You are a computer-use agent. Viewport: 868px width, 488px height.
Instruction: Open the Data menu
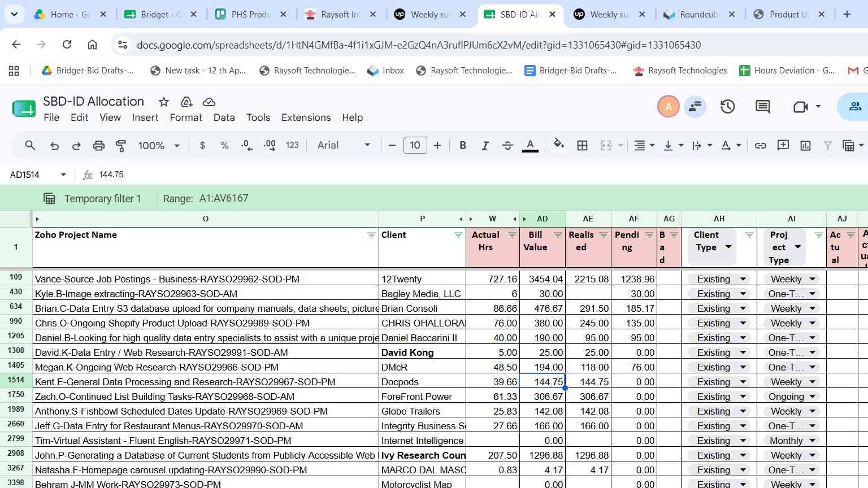coord(224,117)
